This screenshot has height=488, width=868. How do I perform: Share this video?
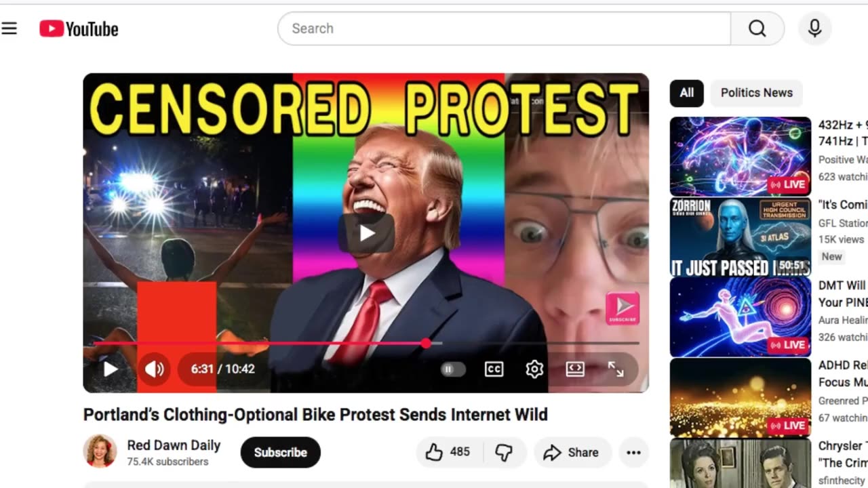(572, 452)
